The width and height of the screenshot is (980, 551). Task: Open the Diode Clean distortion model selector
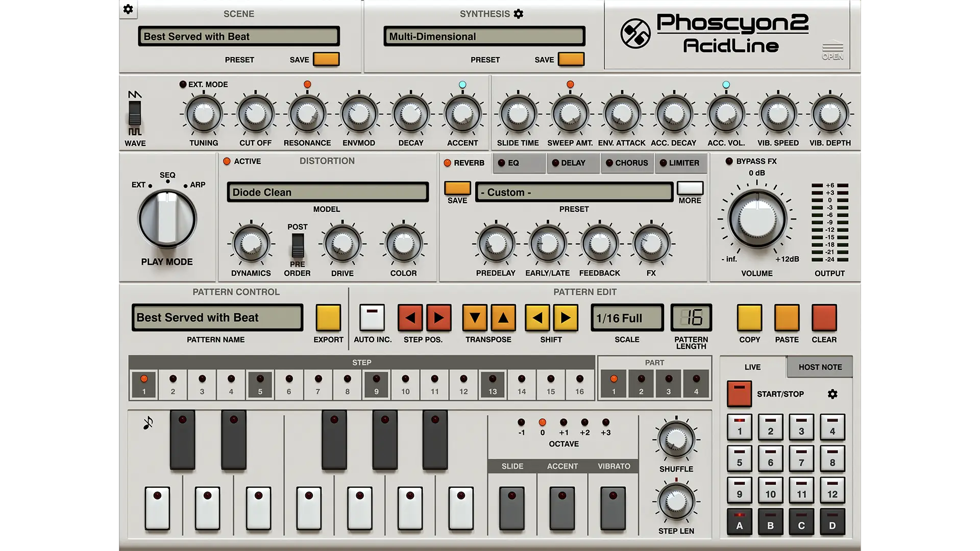[x=328, y=192]
